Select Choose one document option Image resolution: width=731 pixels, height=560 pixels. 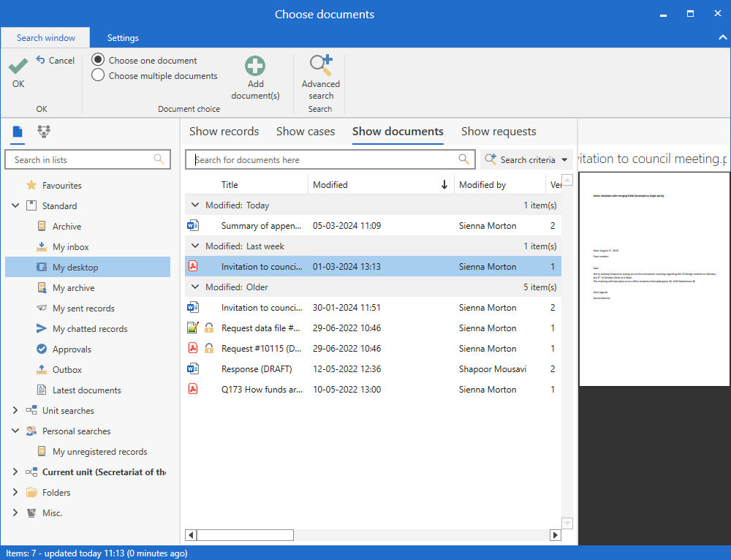pyautogui.click(x=98, y=60)
